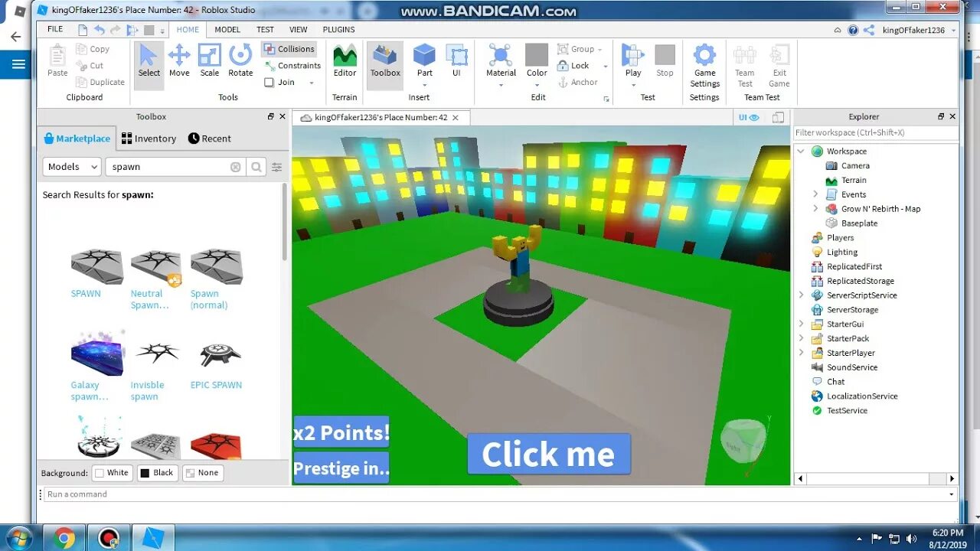Click the 'Click me' game button

pos(549,454)
